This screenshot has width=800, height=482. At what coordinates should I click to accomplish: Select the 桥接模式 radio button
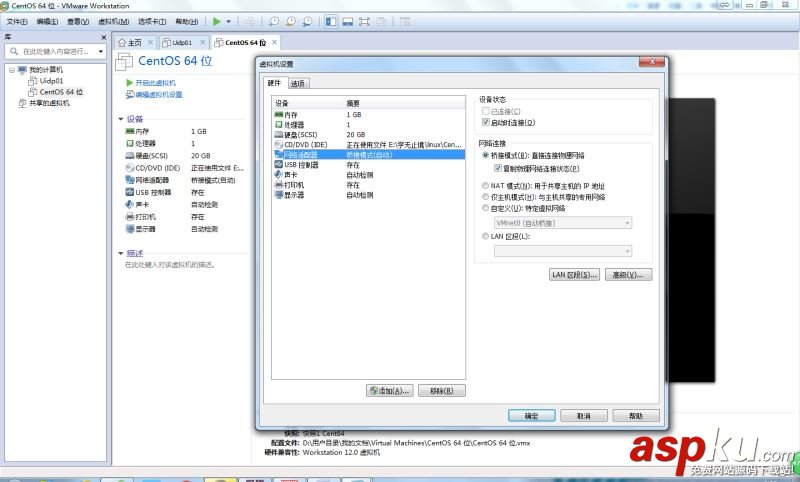point(485,155)
